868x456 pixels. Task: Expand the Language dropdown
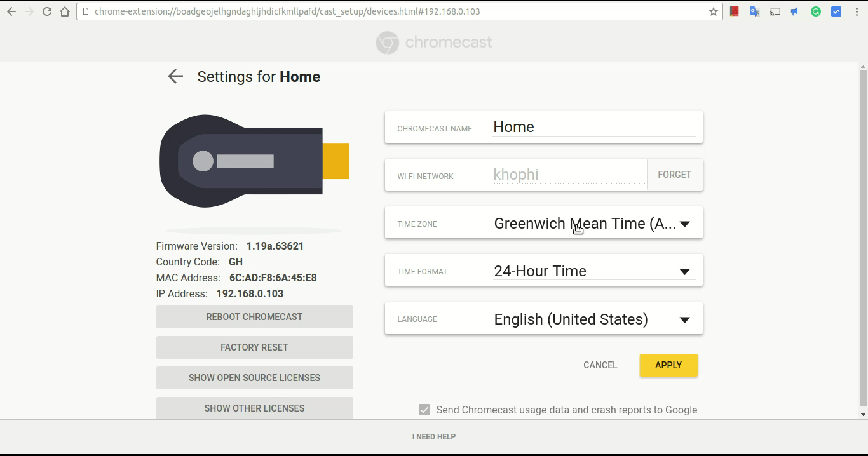[x=684, y=320]
